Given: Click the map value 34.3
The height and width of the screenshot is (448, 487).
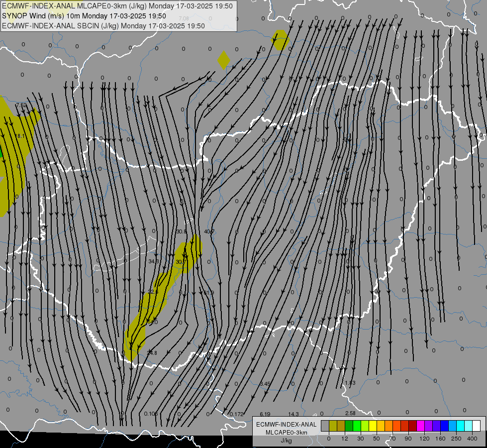Looking at the screenshot, I should click(153, 261).
